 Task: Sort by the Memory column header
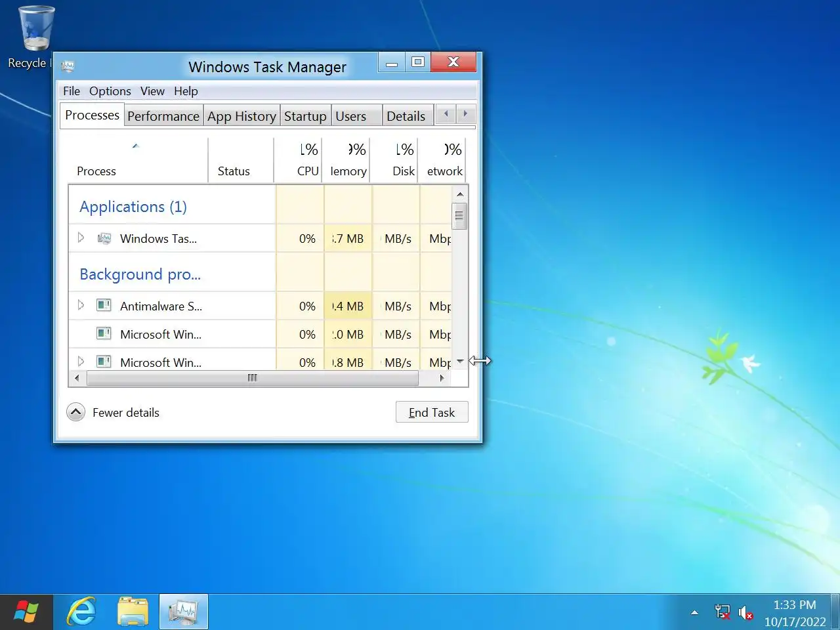[346, 160]
